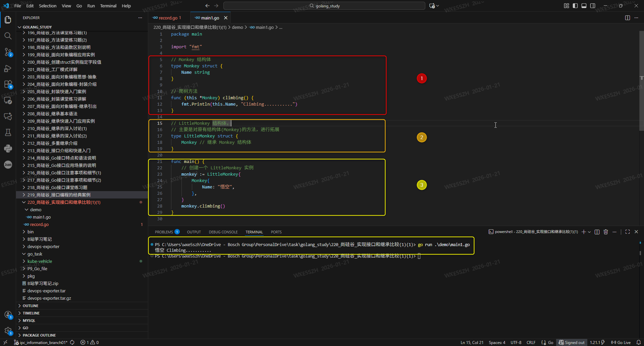Open Accounts menu in activity bar

click(8, 315)
